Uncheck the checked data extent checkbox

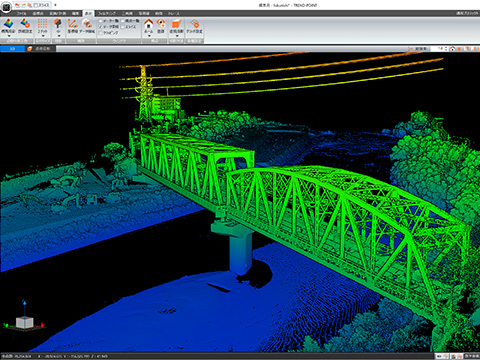pos(101,27)
